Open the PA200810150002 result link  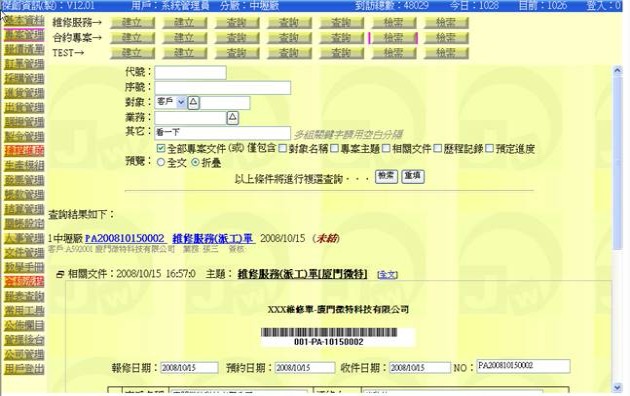pos(125,239)
